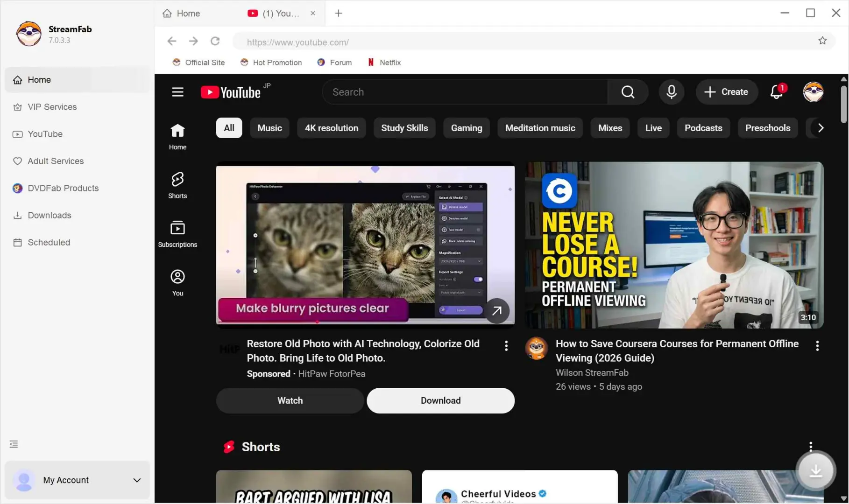
Task: Open Downloads in sidebar
Action: tap(78, 215)
